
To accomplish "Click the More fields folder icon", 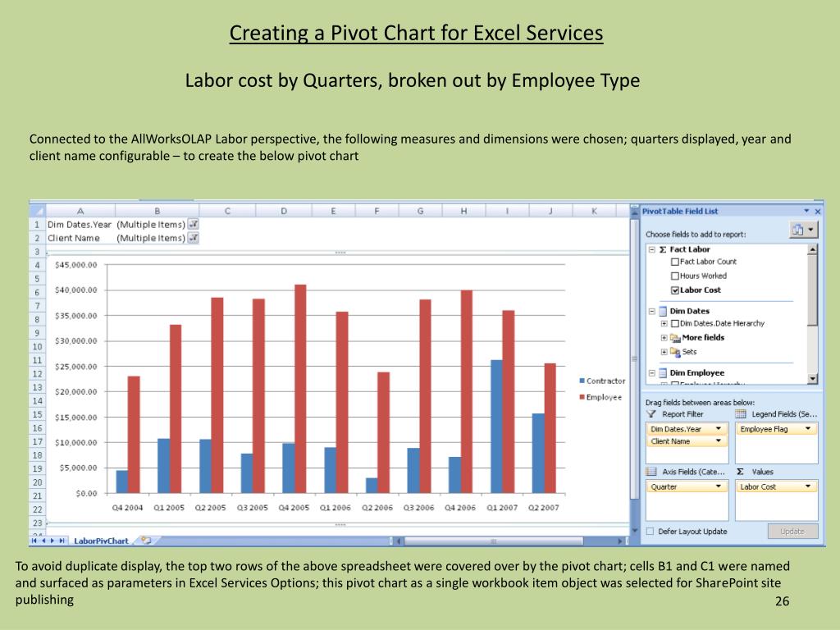I will [x=675, y=338].
